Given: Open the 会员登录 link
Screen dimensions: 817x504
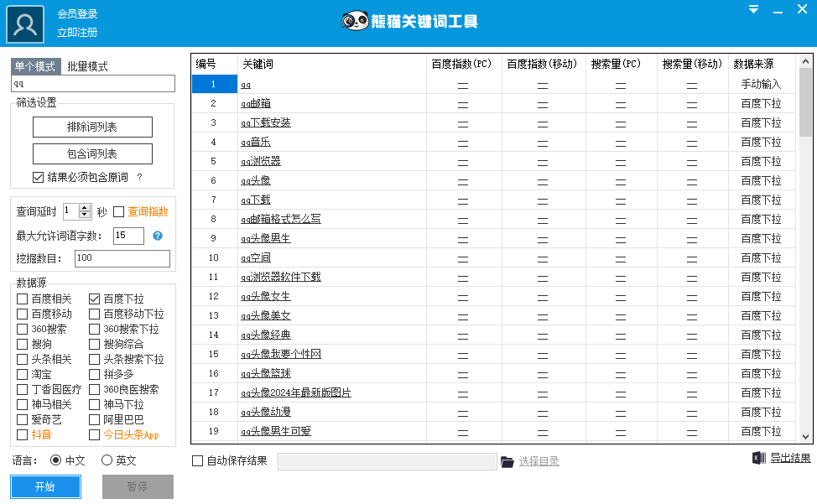Looking at the screenshot, I should (x=77, y=14).
